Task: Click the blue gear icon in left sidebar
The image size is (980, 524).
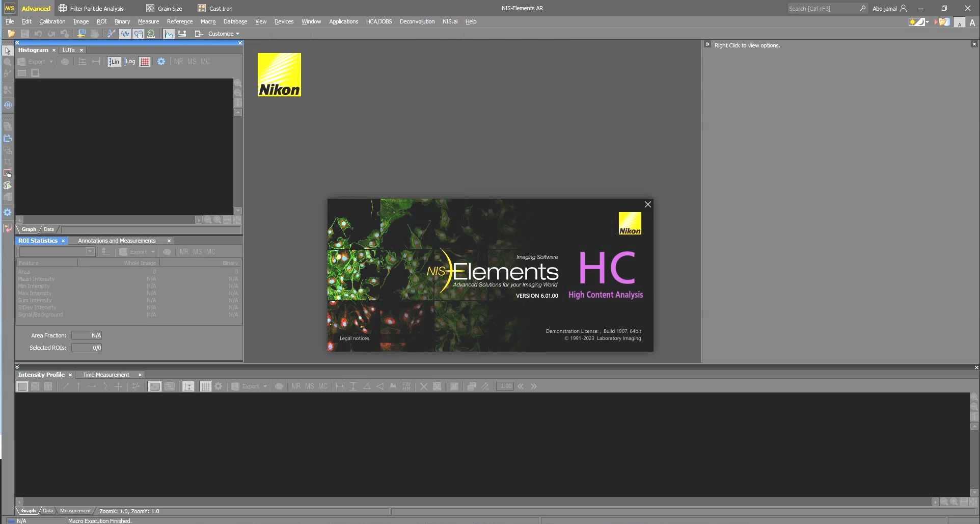Action: click(8, 213)
